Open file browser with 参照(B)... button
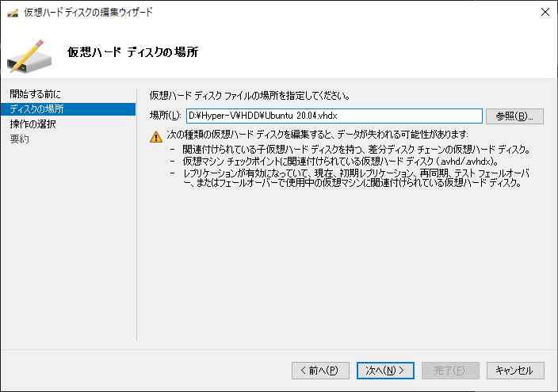 [x=514, y=116]
